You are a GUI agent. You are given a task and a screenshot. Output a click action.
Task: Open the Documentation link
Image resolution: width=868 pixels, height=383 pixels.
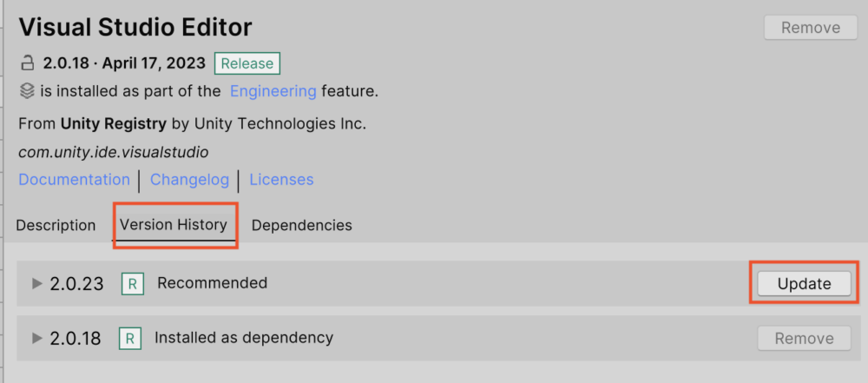click(74, 180)
